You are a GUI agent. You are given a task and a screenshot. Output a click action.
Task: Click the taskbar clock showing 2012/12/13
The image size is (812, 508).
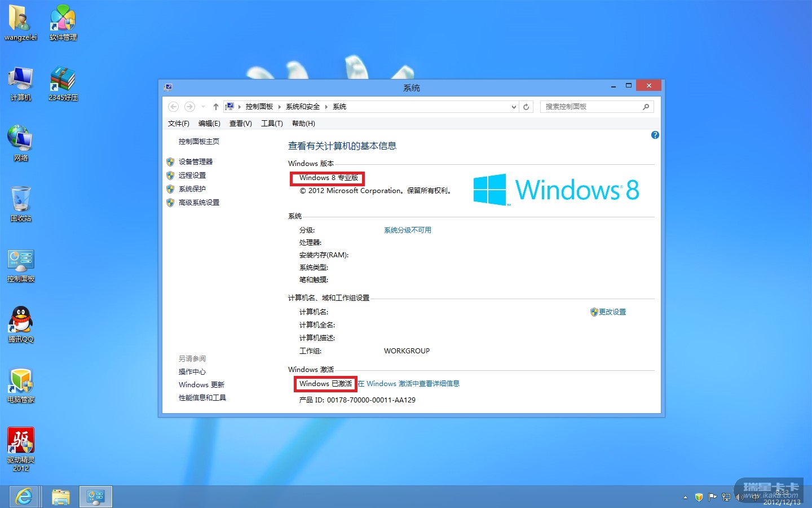pos(782,497)
